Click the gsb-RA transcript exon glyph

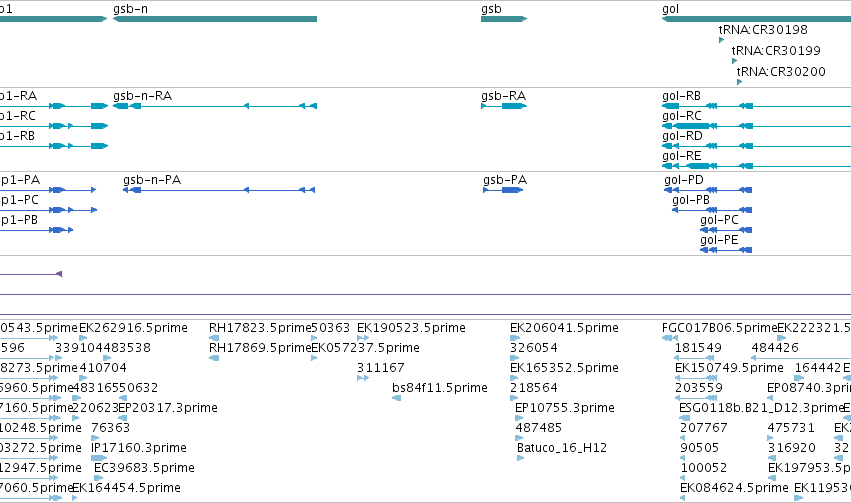point(513,106)
